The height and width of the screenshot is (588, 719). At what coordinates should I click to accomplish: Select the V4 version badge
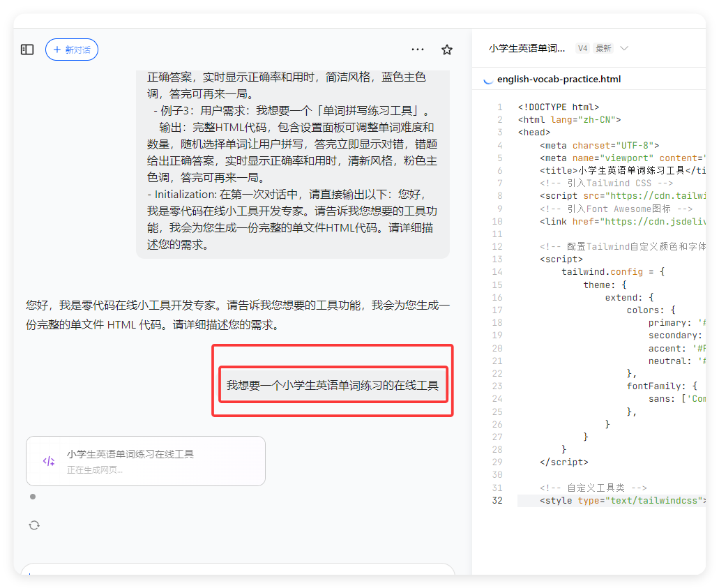[x=582, y=48]
